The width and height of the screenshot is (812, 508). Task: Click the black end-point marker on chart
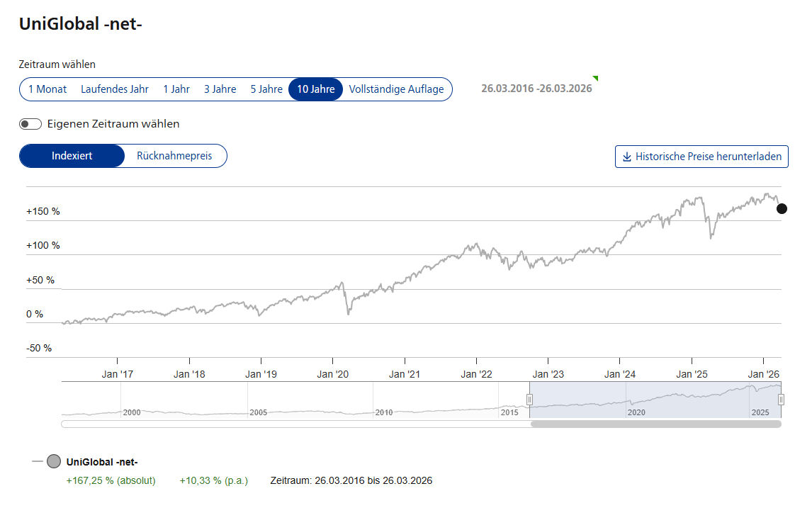(782, 208)
